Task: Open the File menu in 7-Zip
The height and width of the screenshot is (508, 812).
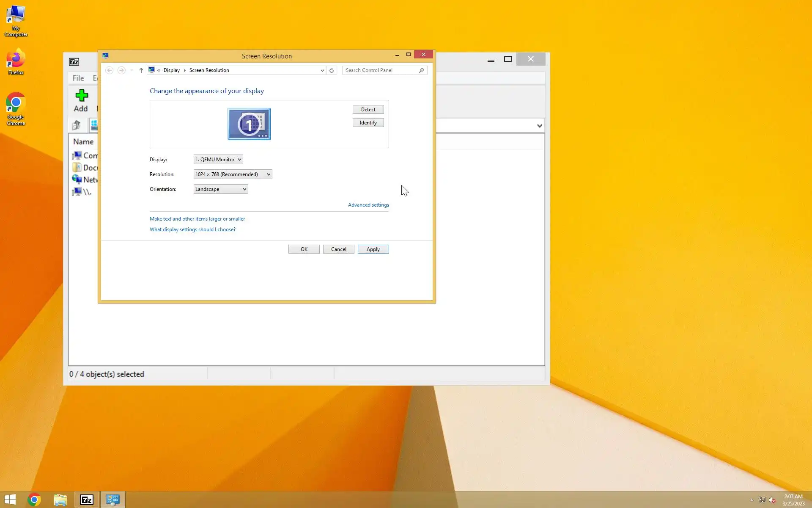Action: (x=78, y=78)
